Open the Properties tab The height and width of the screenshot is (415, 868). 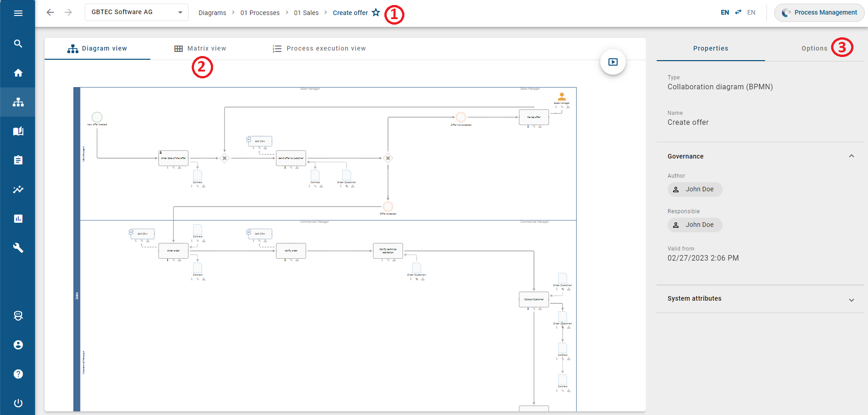coord(710,49)
